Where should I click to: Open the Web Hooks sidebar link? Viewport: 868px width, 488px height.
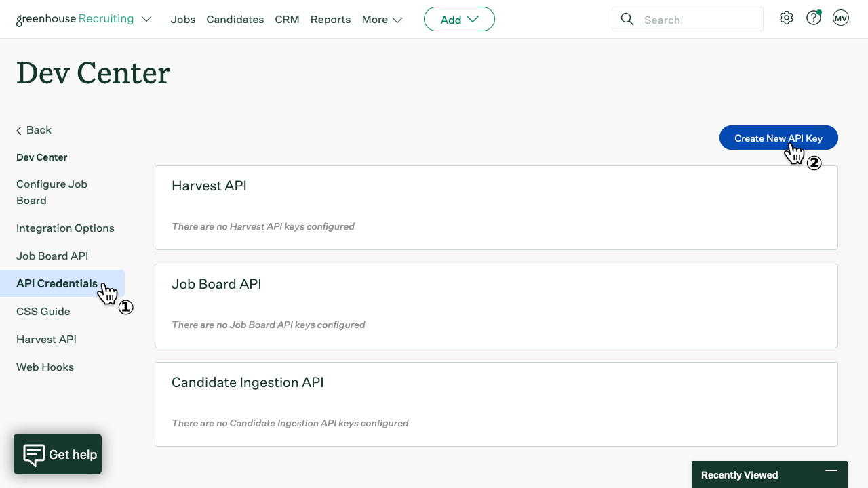click(x=45, y=367)
